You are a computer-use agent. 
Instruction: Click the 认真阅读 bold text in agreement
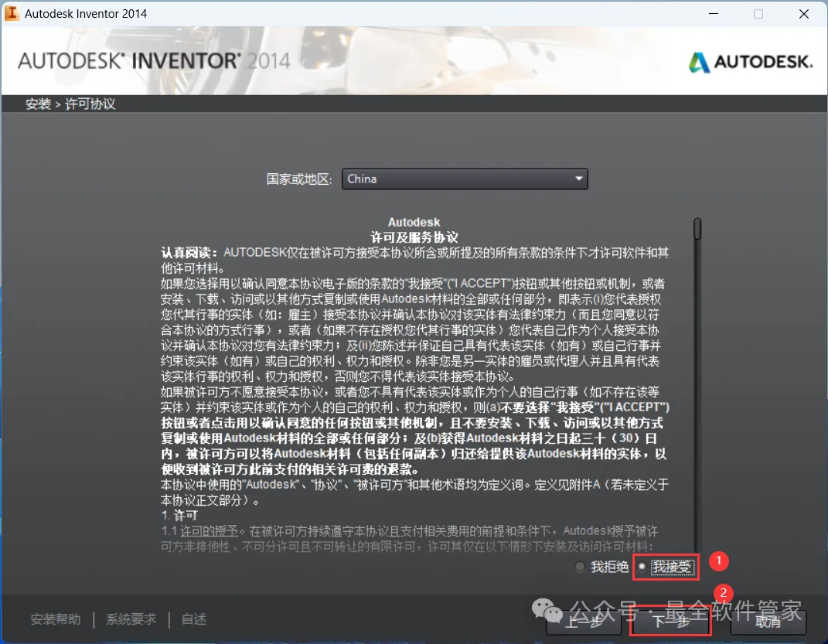coord(189,253)
